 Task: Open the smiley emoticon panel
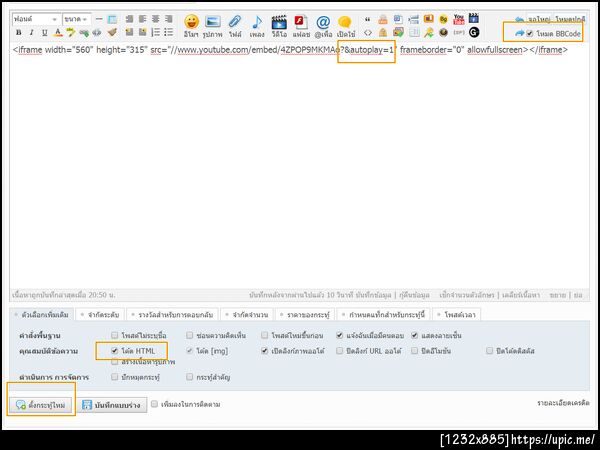[191, 22]
